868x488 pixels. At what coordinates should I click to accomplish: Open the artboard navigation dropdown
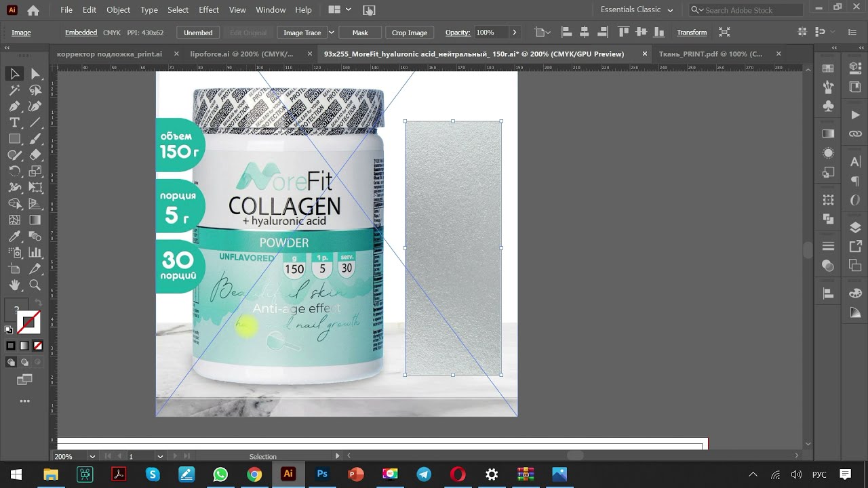160,457
